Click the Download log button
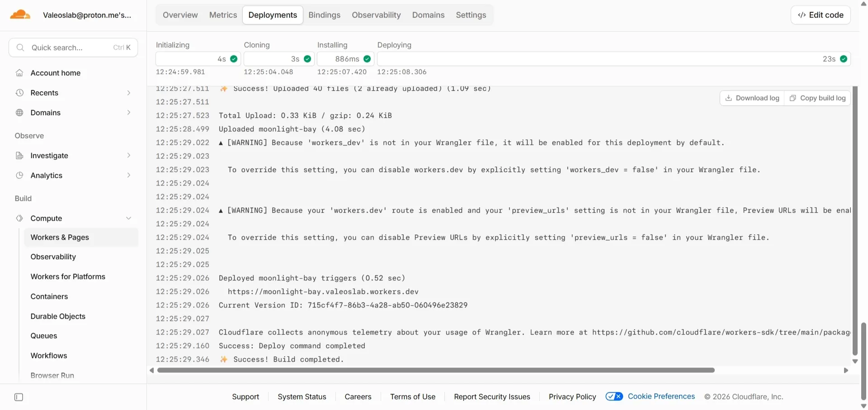The width and height of the screenshot is (868, 410). pyautogui.click(x=752, y=98)
